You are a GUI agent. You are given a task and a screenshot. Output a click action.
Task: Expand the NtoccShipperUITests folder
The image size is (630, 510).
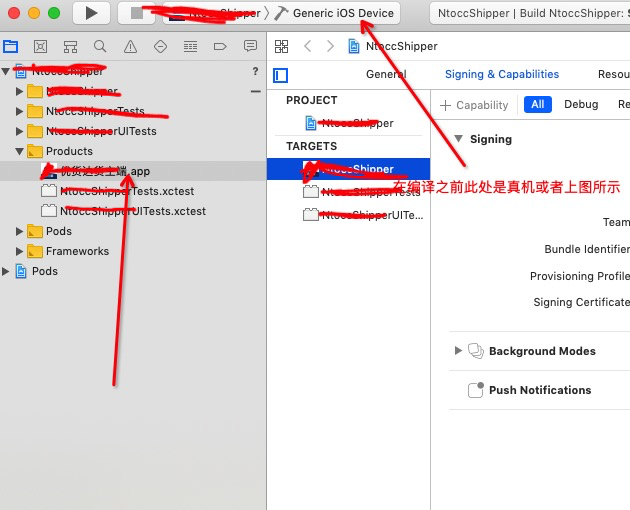point(19,131)
